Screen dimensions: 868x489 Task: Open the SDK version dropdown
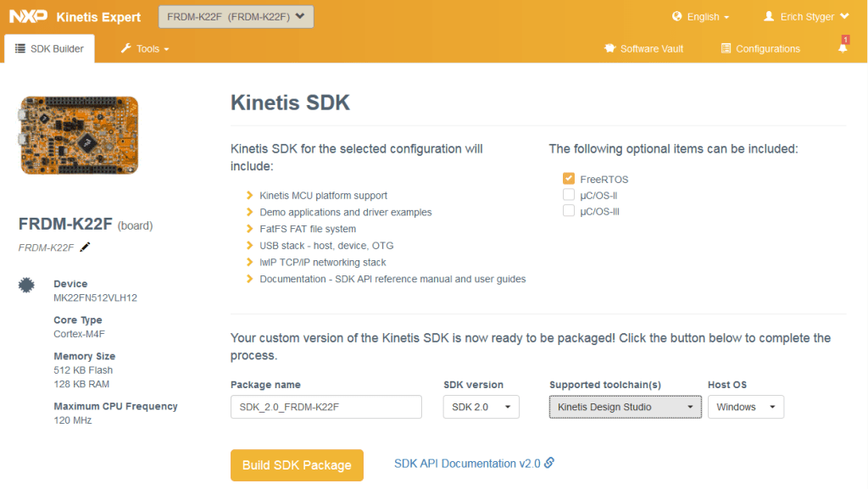tap(481, 407)
